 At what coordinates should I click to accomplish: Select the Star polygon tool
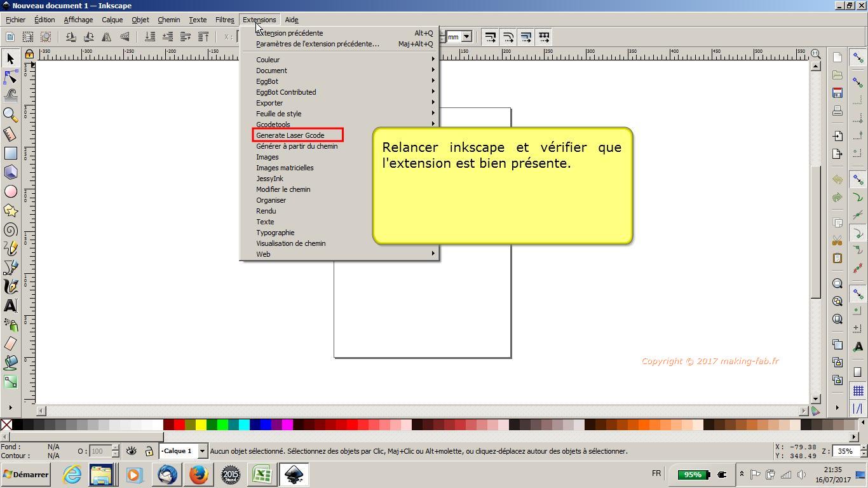click(x=10, y=210)
